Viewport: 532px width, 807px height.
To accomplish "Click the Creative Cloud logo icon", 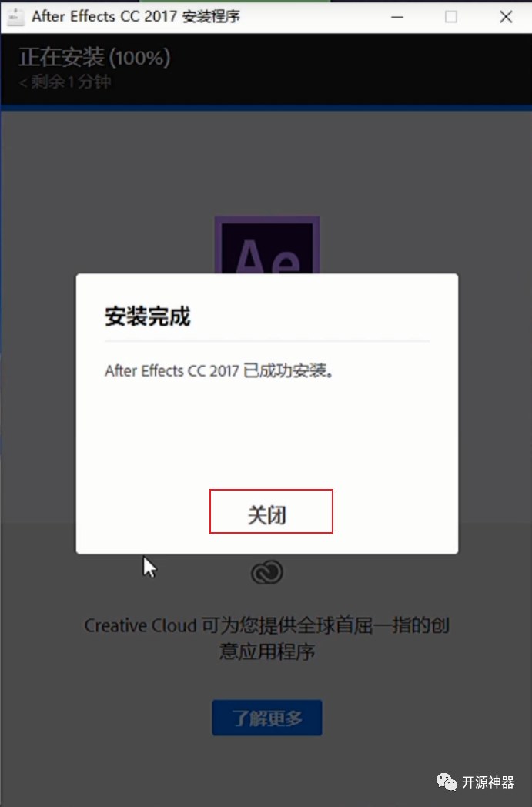I will (267, 572).
